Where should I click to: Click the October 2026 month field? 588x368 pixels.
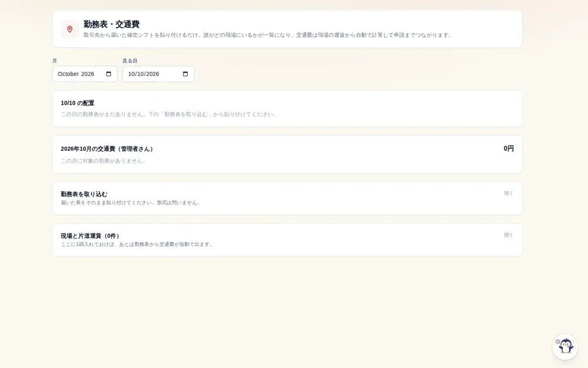coord(85,74)
